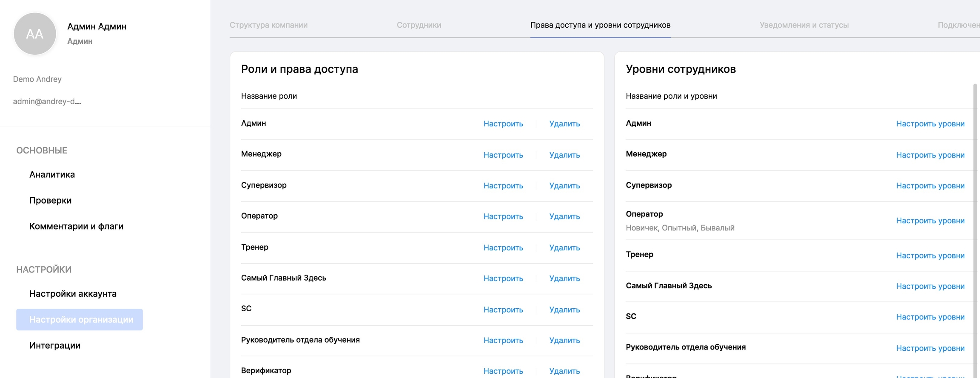The image size is (980, 378).
Task: Open Интеграции in the sidebar
Action: 55,345
